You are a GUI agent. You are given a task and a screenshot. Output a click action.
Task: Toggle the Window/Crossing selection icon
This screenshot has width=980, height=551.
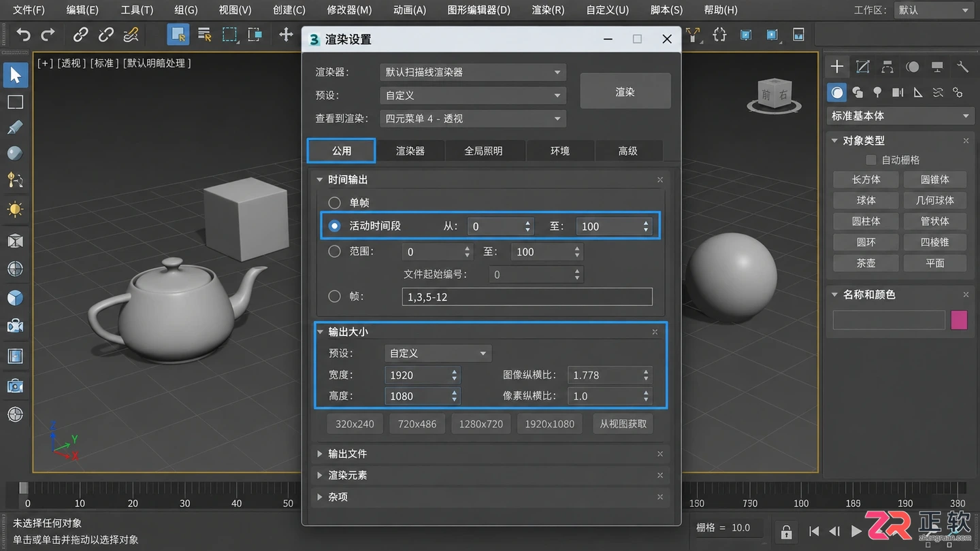[x=255, y=34]
